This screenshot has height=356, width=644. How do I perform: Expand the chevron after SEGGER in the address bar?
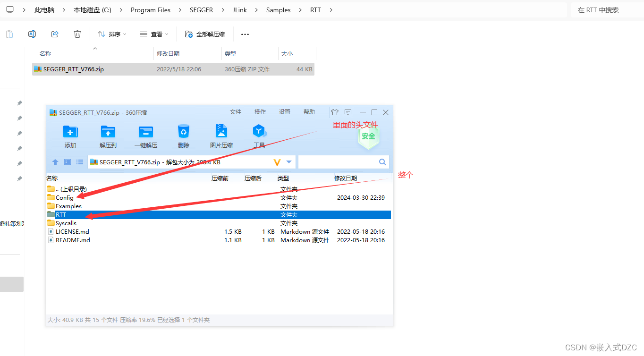(x=222, y=10)
